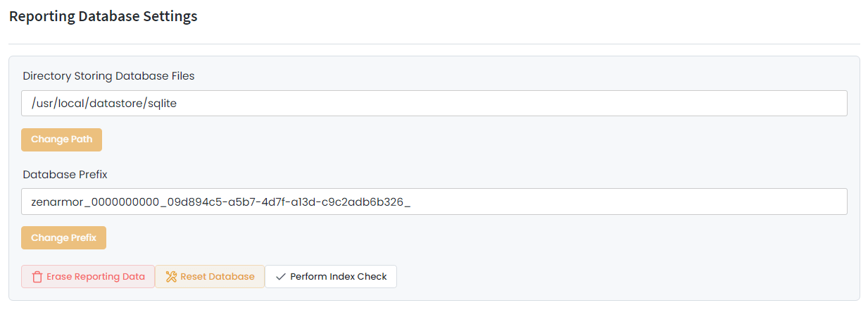Click the Database Prefix label
This screenshot has height=310, width=868.
[65, 174]
